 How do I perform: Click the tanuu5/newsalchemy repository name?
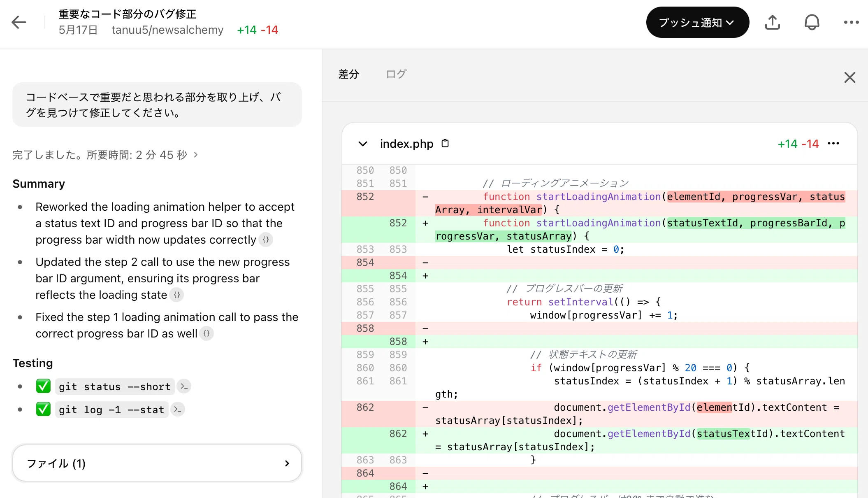pyautogui.click(x=167, y=30)
